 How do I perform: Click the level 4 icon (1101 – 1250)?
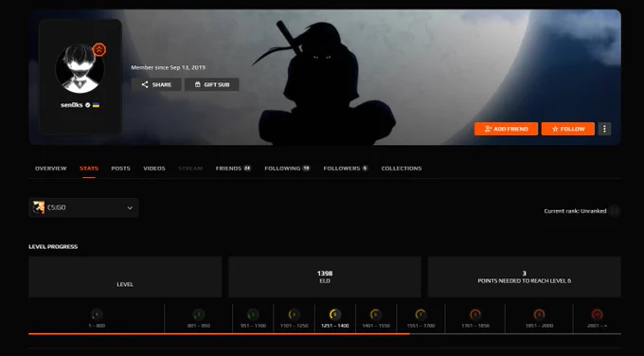tap(294, 315)
